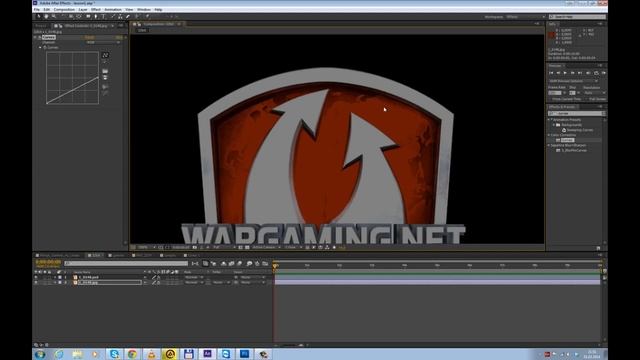Select Curves effect in Effects & Presets
640x360 pixels.
click(567, 140)
